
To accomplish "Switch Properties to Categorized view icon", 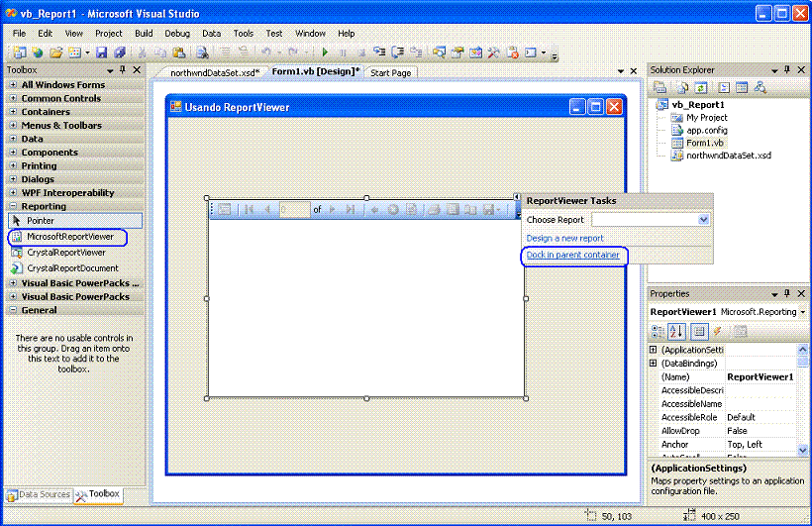I will click(658, 331).
